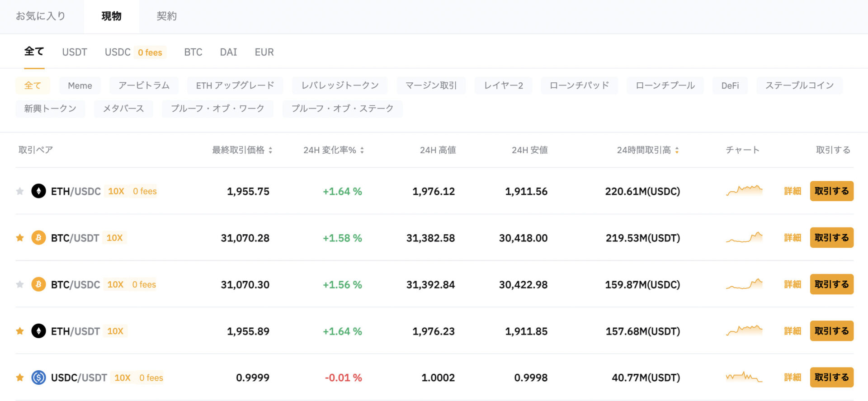Image resolution: width=868 pixels, height=401 pixels.
Task: Sort by 24時間取引高 column arrows
Action: click(x=677, y=150)
